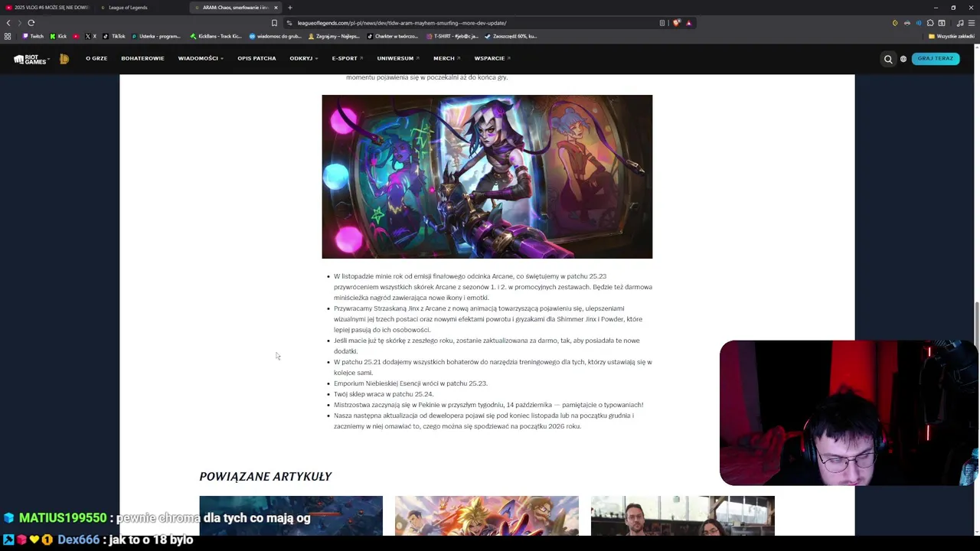Open the WSPARCIE external link

492,58
